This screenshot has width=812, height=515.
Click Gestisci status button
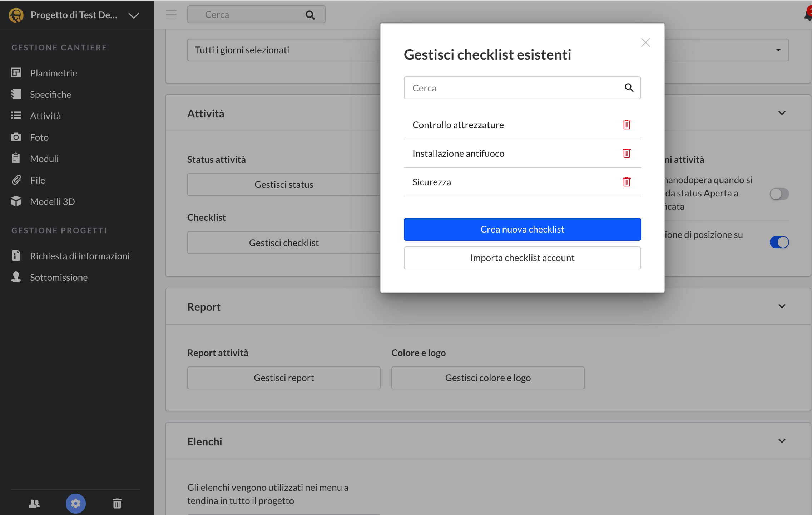pyautogui.click(x=284, y=185)
